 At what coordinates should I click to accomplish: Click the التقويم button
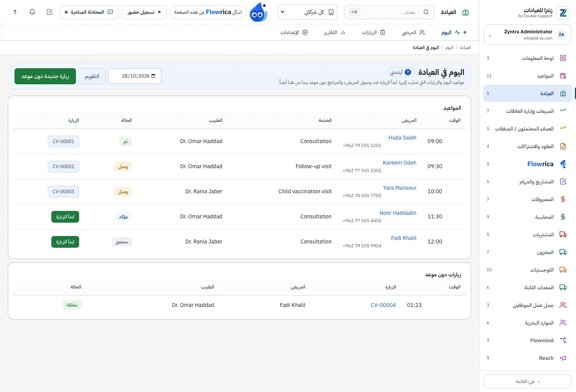pos(92,76)
